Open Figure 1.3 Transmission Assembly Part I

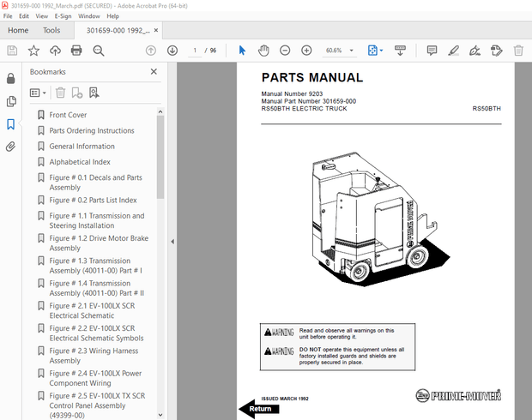(96, 266)
